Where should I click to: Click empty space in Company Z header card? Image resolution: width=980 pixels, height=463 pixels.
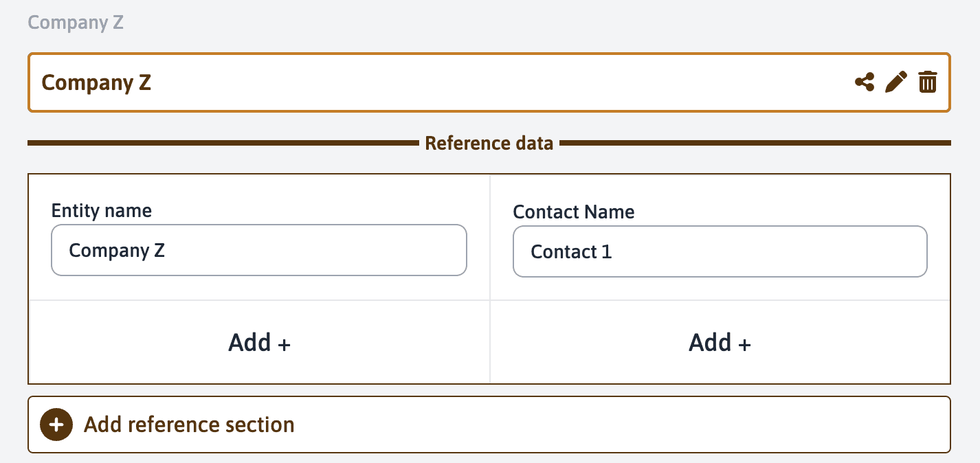(x=481, y=82)
